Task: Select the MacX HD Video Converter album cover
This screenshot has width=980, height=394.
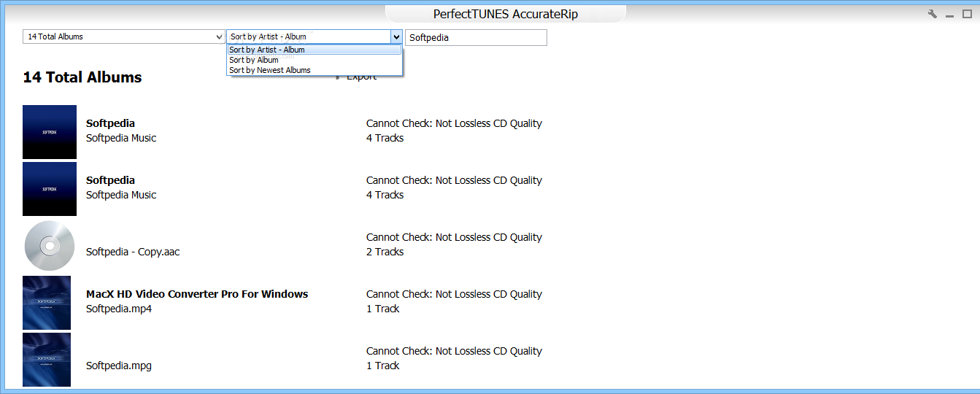Action: pos(47,303)
